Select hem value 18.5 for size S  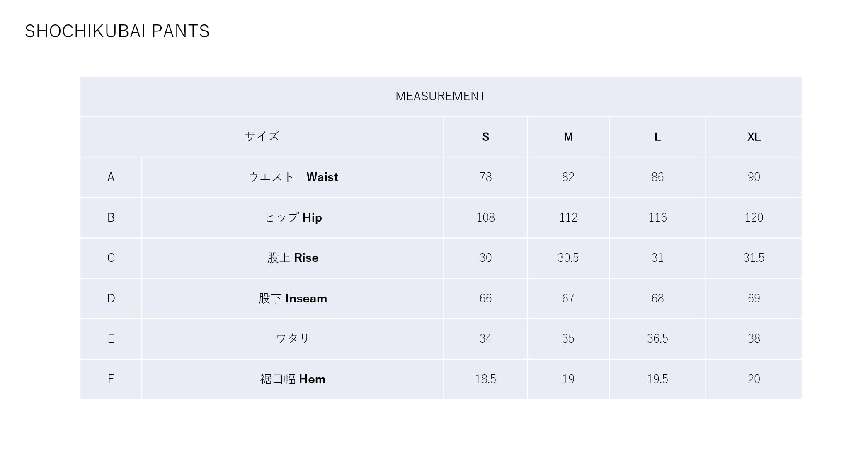tap(485, 379)
